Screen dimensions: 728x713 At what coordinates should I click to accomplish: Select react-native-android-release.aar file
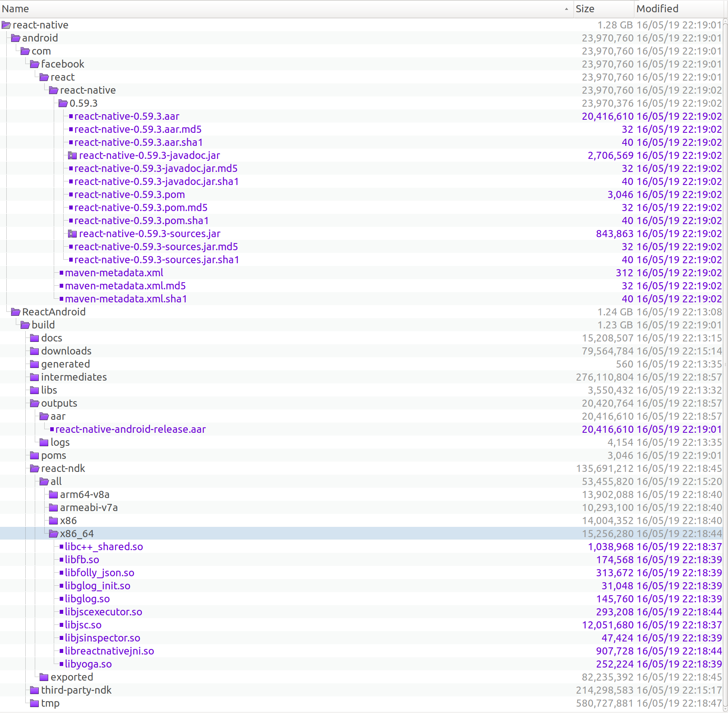[130, 430]
